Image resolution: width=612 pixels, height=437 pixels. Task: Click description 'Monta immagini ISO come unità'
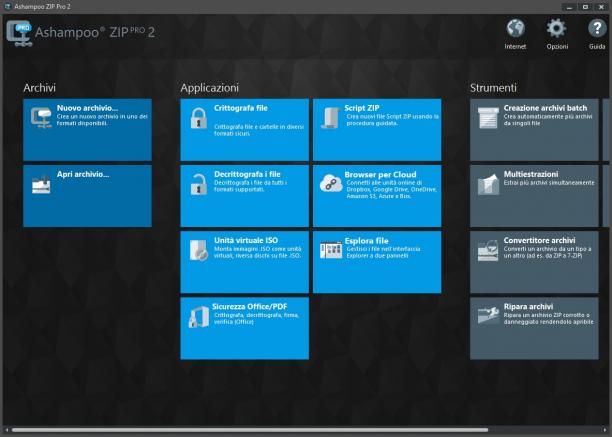pos(258,249)
